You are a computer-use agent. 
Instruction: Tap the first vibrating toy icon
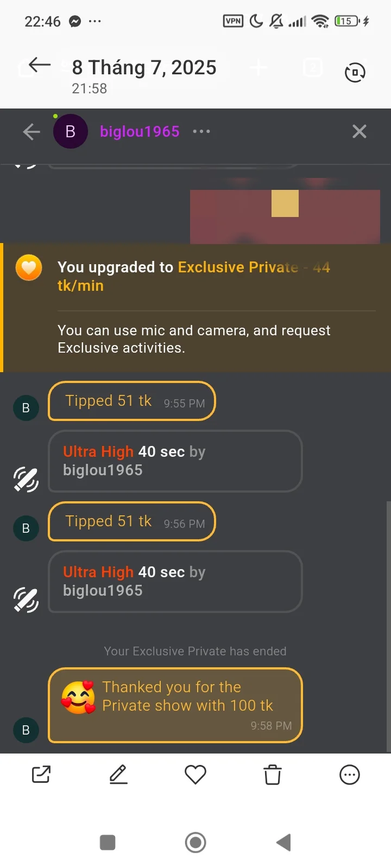(26, 479)
